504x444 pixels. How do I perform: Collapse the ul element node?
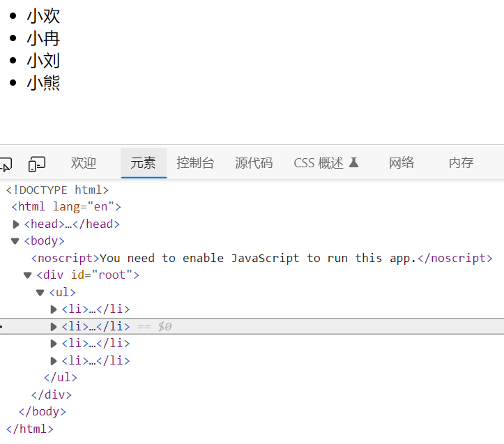click(40, 293)
